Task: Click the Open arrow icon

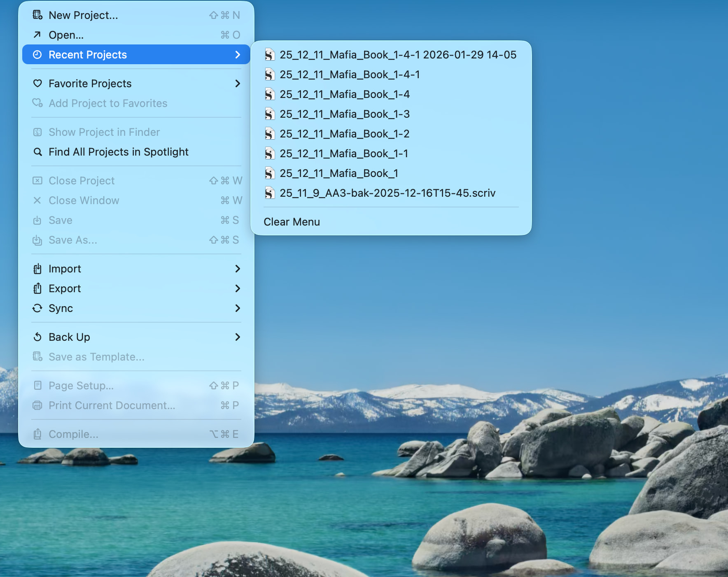Action: click(x=37, y=35)
